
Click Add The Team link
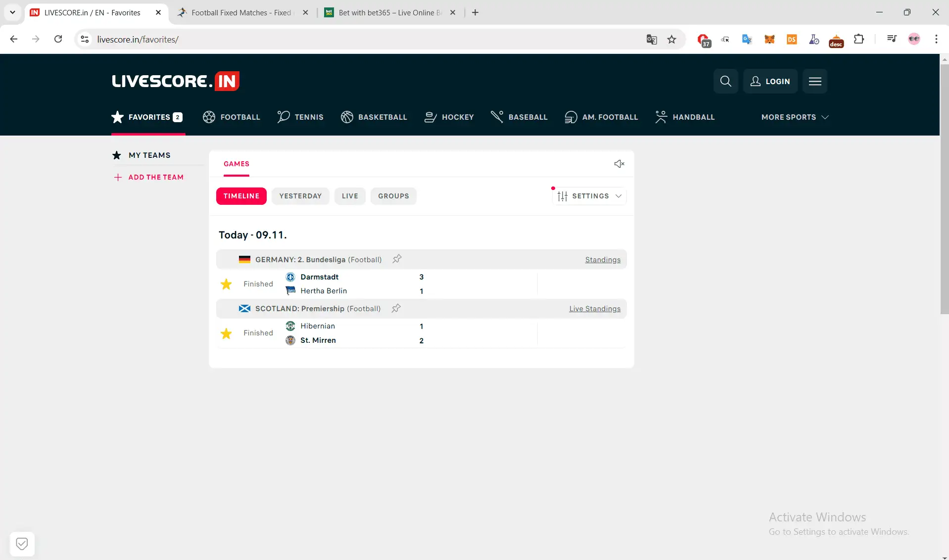156,177
